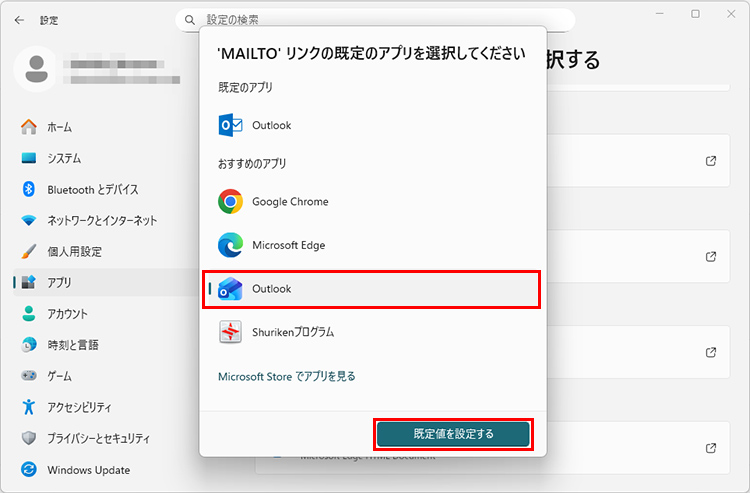Open 個人用設定 page
This screenshot has width=750, height=493.
coord(75,252)
